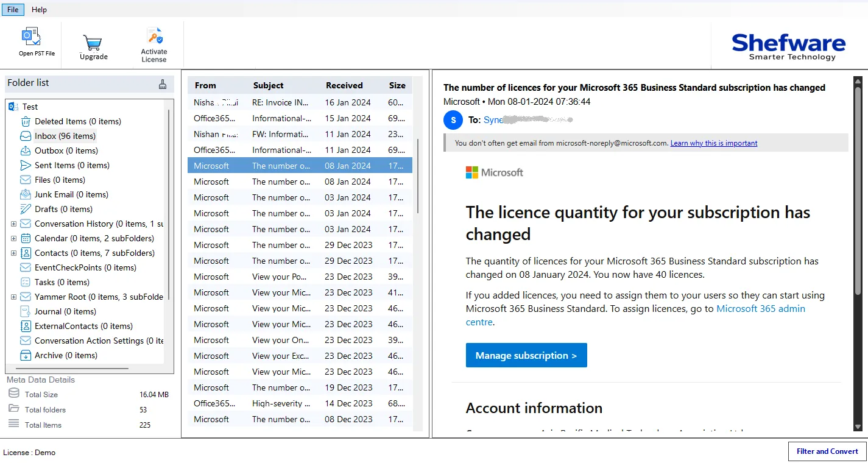Screen dimensions: 868x463
Task: Expand the Yammer Root folder node
Action: (13, 297)
